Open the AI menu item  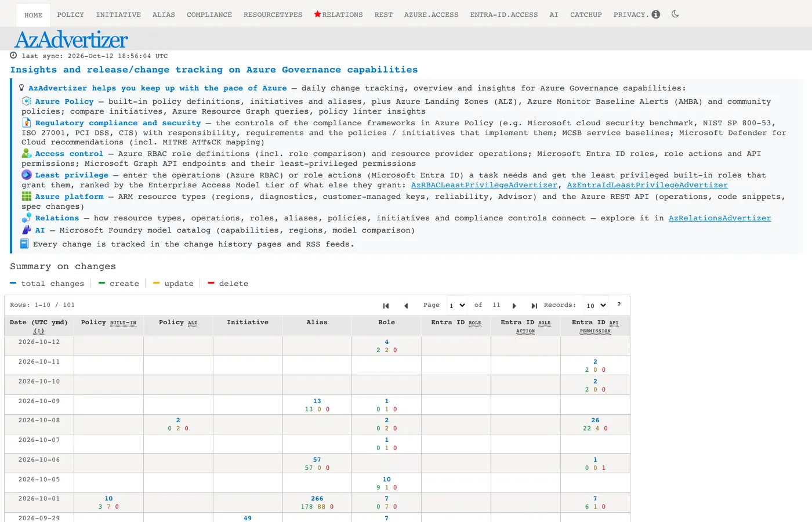pyautogui.click(x=554, y=14)
